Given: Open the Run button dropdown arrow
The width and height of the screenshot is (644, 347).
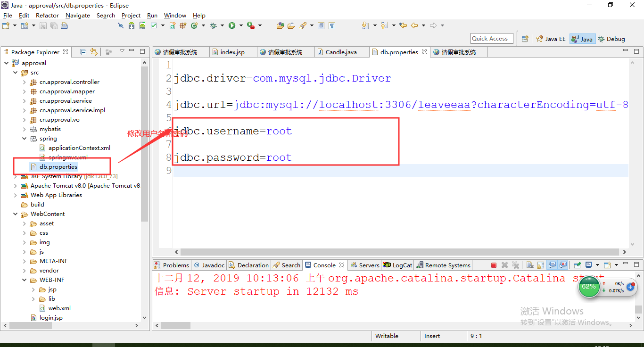Looking at the screenshot, I should (x=241, y=25).
